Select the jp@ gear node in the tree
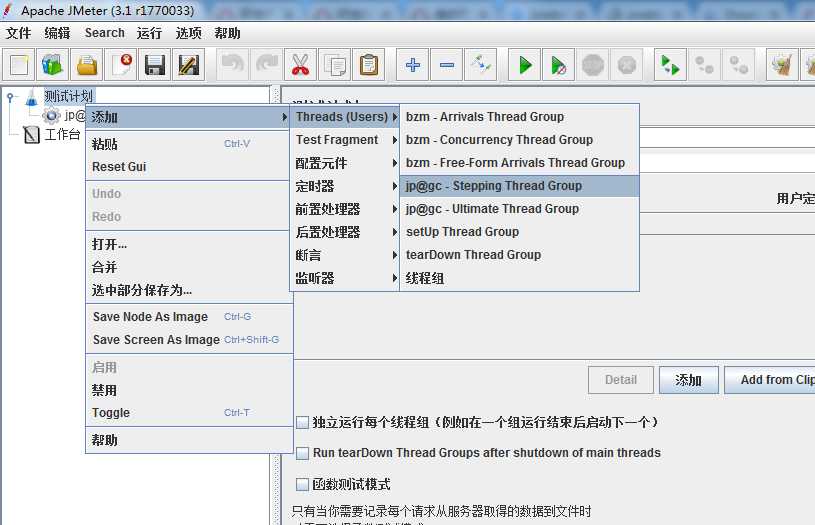This screenshot has width=815, height=525. tap(65, 115)
